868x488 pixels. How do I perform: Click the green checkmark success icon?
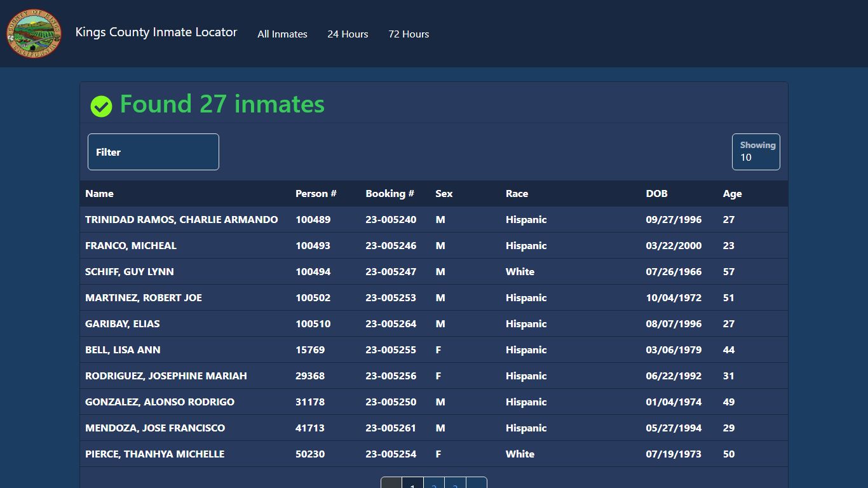click(x=101, y=106)
